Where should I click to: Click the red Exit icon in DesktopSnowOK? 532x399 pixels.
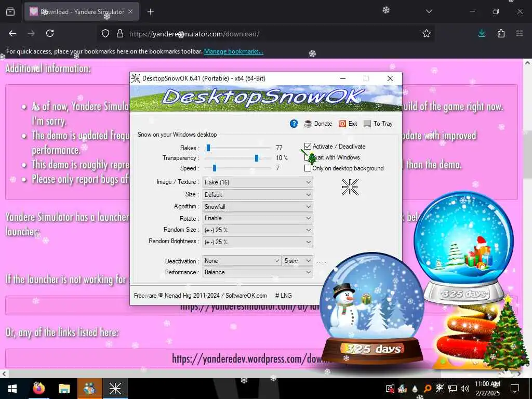(x=342, y=124)
